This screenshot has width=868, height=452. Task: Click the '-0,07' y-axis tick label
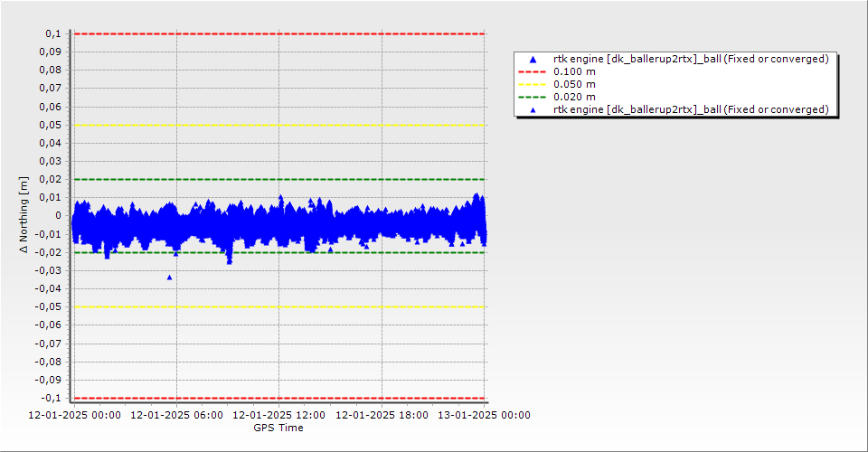[48, 344]
